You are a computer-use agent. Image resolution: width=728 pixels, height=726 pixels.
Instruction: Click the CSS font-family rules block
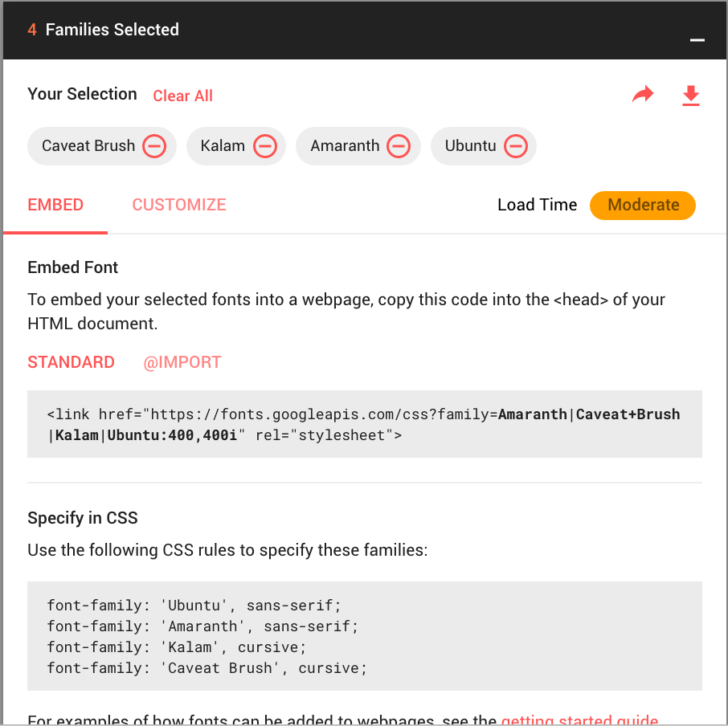pyautogui.click(x=363, y=636)
